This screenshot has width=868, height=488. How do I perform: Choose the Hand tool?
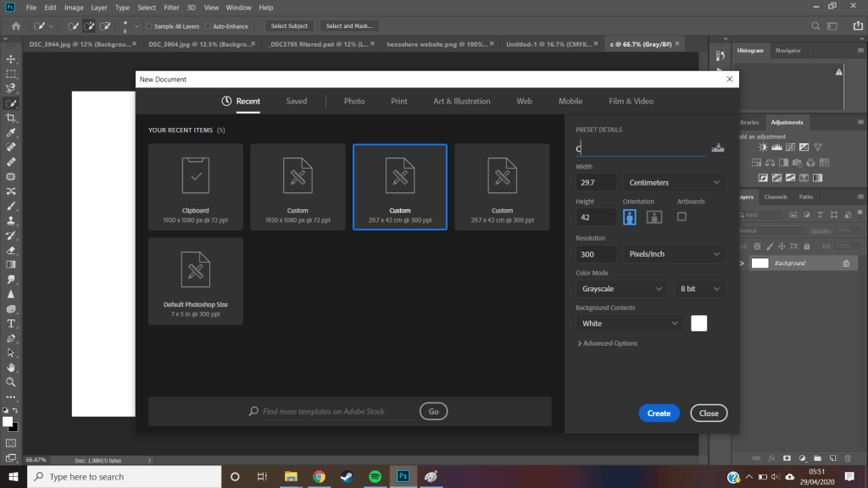[11, 368]
